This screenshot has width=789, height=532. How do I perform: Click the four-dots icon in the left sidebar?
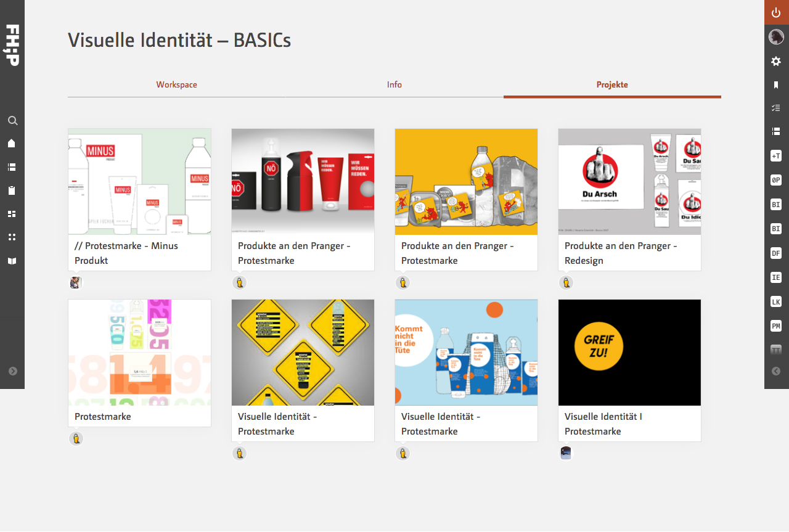(12, 237)
